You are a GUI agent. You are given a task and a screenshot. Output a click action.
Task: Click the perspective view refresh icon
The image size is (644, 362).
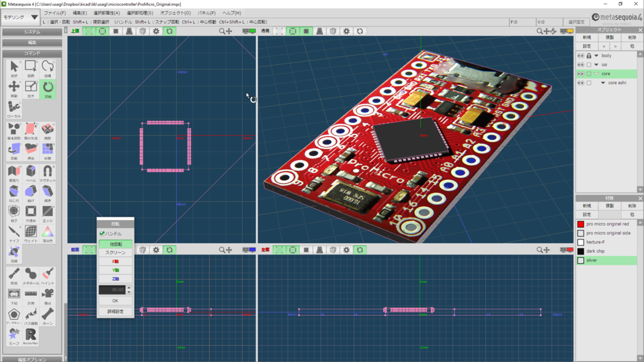click(x=360, y=31)
